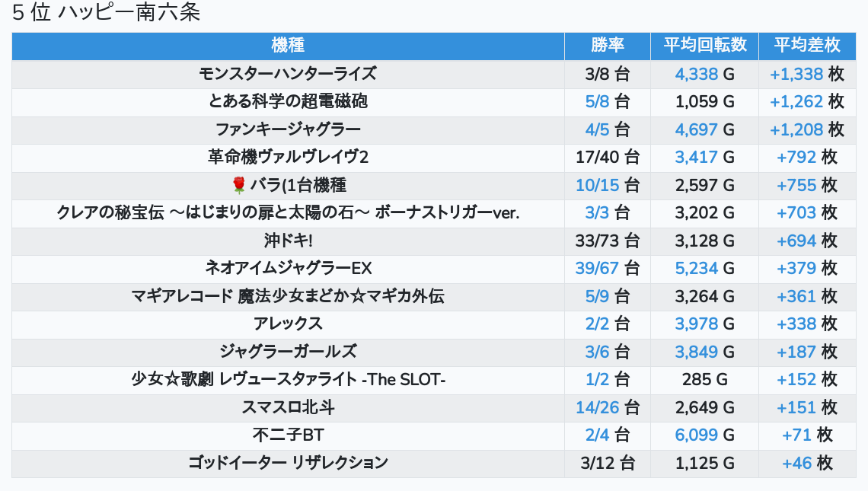This screenshot has width=868, height=491.
Task: Click the 3,417 G average spins value
Action: (696, 158)
